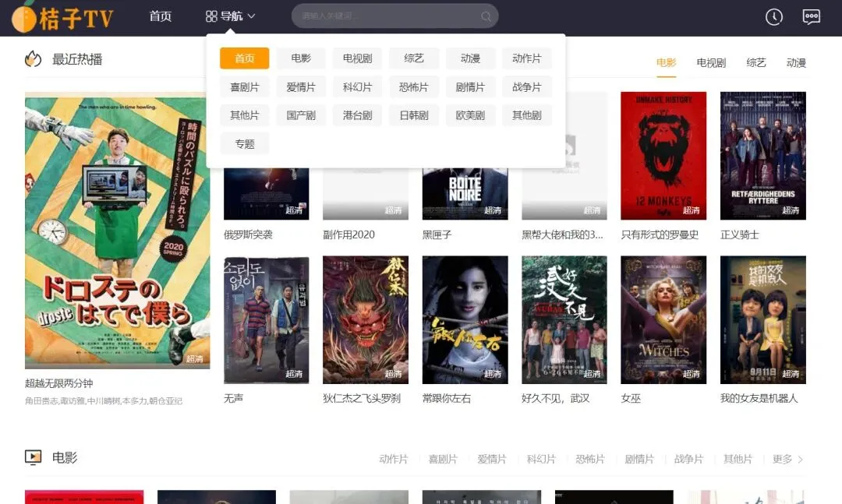Click the 动作片 filter in 电影 section
Image resolution: width=842 pixels, height=504 pixels.
click(394, 460)
